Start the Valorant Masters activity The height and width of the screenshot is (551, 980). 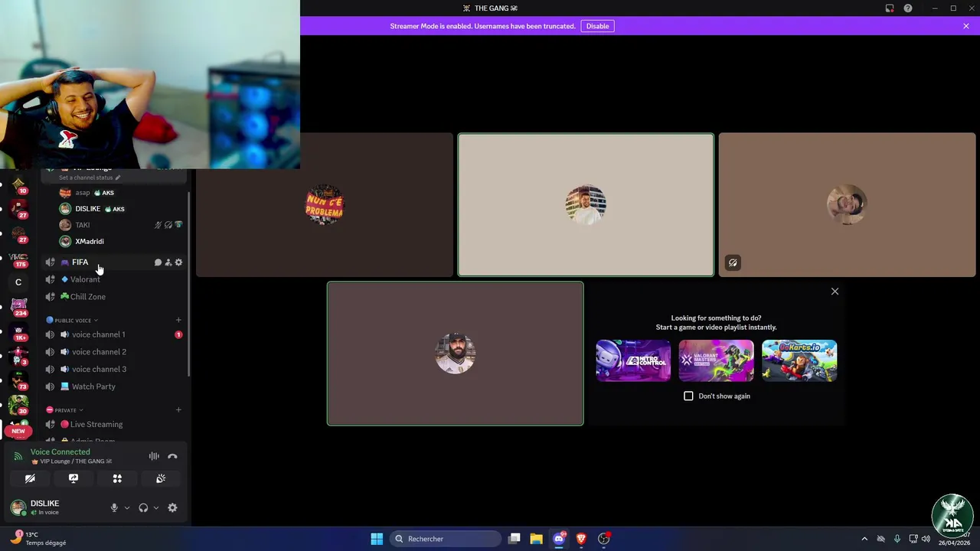pyautogui.click(x=716, y=360)
